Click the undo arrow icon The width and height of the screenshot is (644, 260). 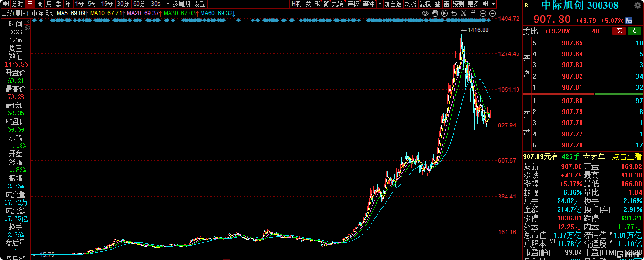[x=454, y=14]
